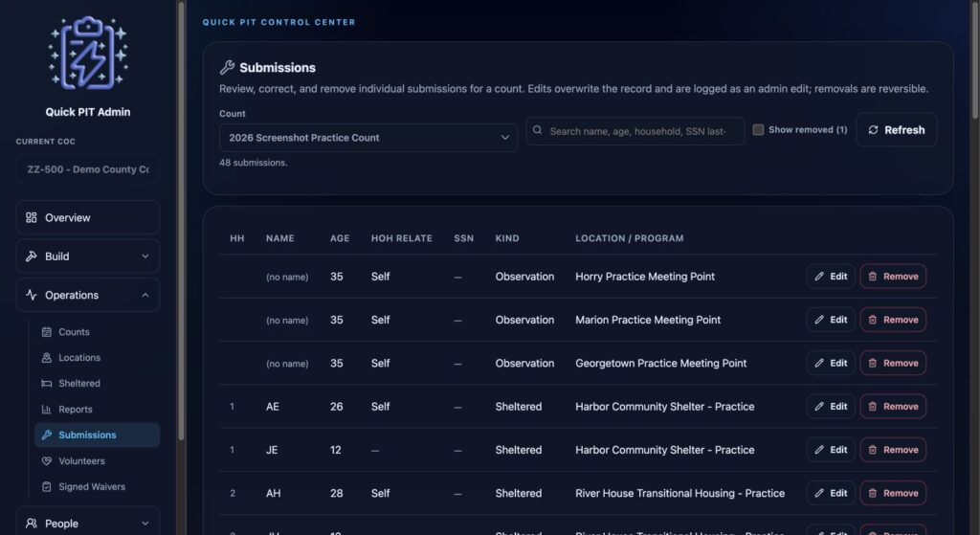Click the sidebar vertical scrollbar
Viewport: 980px width, 535px height.
[x=181, y=220]
